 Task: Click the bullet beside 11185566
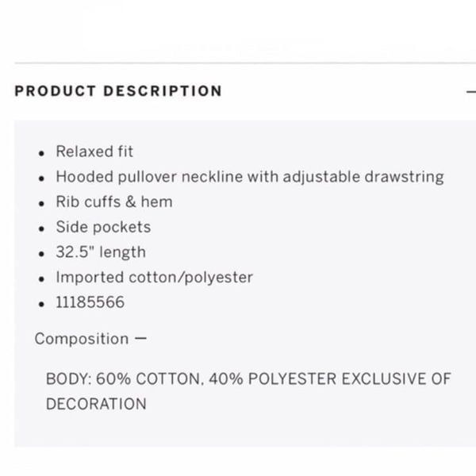coord(41,304)
